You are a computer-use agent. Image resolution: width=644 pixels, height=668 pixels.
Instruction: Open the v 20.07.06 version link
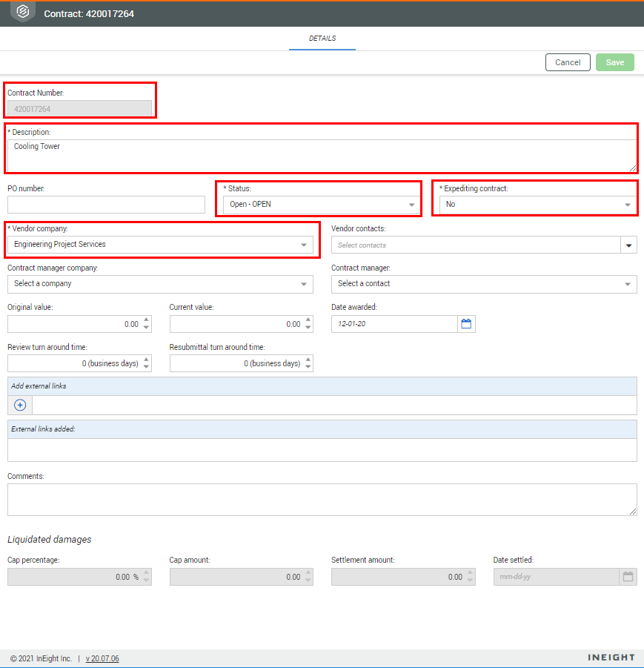point(102,658)
